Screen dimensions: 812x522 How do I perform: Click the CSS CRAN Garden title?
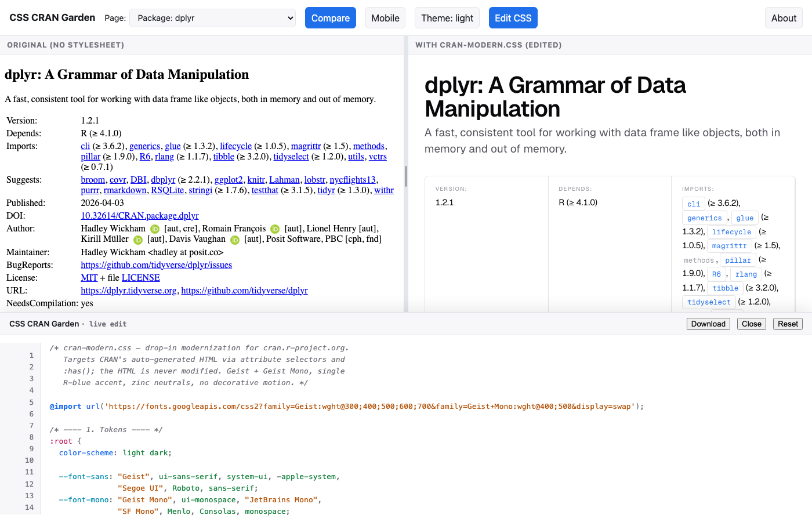click(x=52, y=18)
